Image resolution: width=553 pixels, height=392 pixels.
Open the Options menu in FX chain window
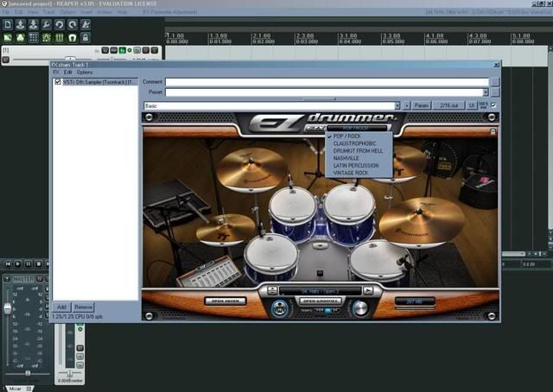tap(85, 73)
